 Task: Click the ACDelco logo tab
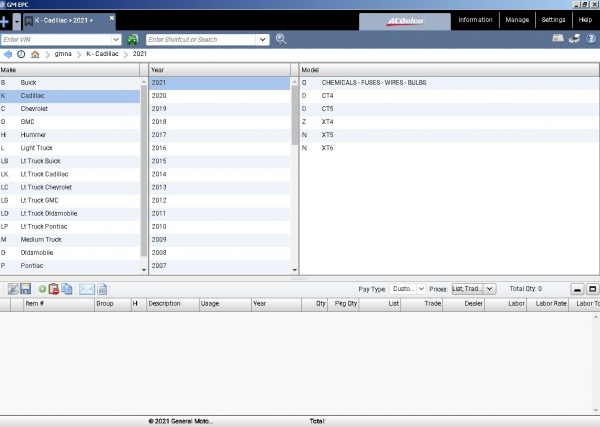[405, 21]
